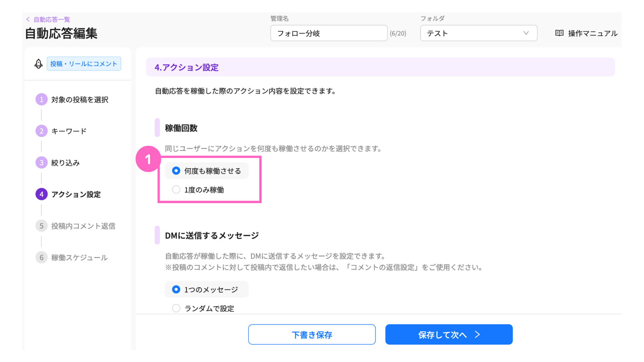The height and width of the screenshot is (362, 644).
Task: Click the rocket icon in sidebar header
Action: [39, 64]
